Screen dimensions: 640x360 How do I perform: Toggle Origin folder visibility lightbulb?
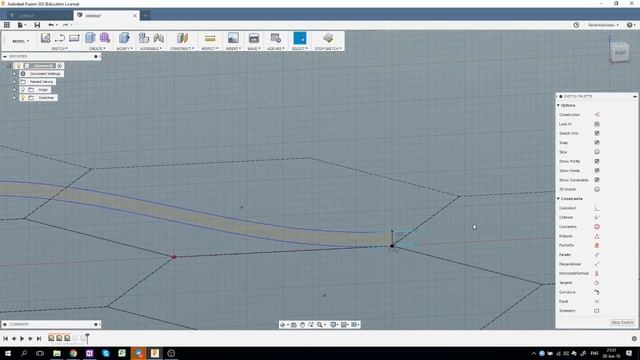click(23, 90)
